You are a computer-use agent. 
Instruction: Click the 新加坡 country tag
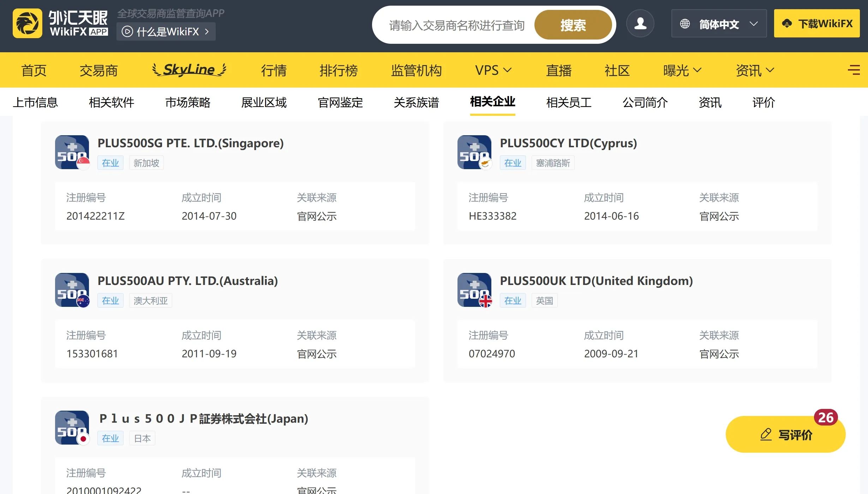[x=146, y=163]
